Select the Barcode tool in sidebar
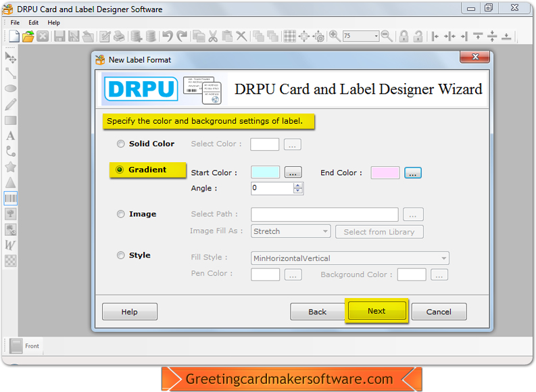The image size is (536, 392). tap(11, 199)
